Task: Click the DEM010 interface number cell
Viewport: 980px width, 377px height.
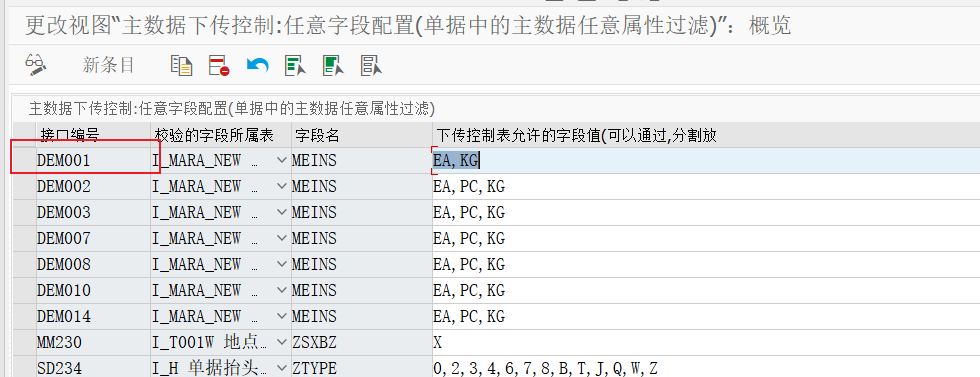Action: pos(93,290)
